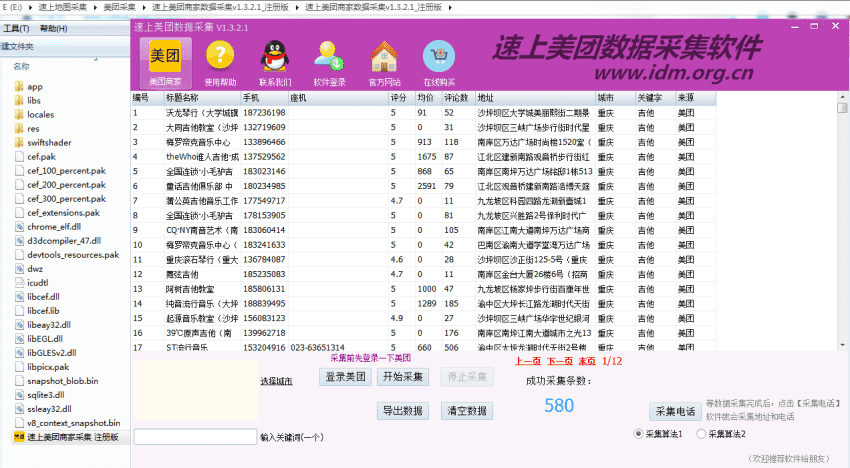Click the 名称 column header in Explorer
The width and height of the screenshot is (850, 468).
tap(22, 66)
